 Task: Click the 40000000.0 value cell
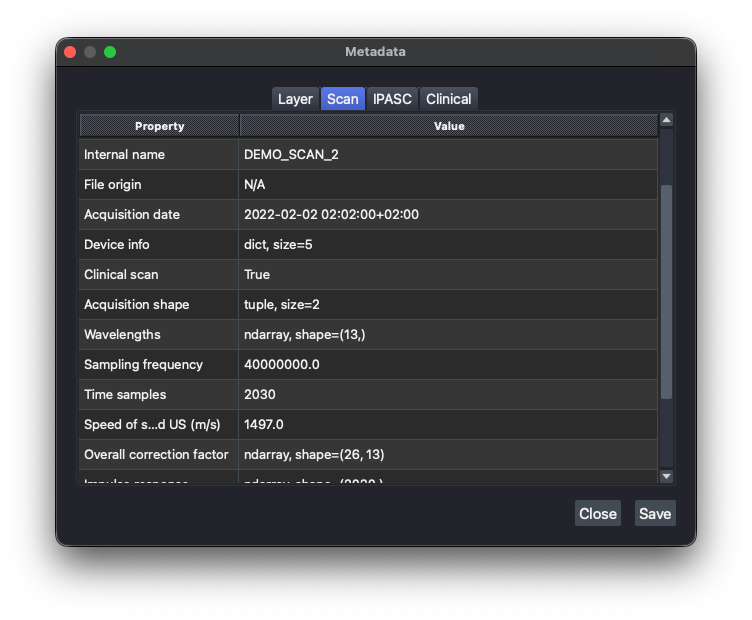448,364
